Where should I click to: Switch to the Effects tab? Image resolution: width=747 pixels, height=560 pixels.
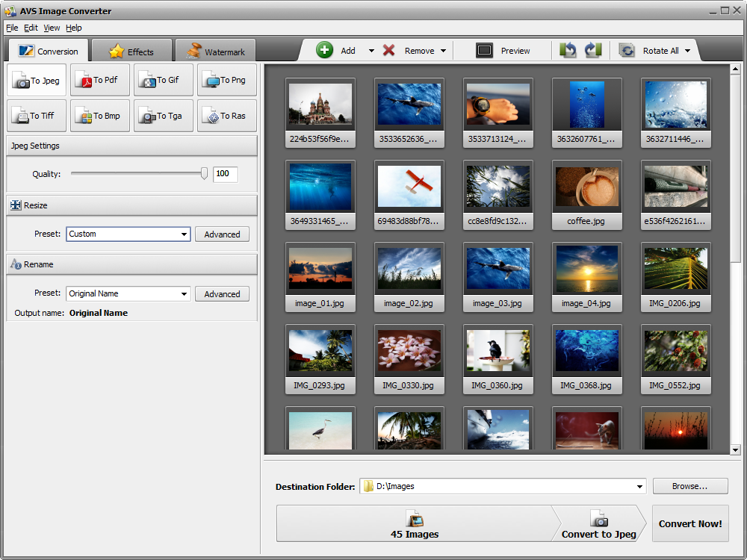click(131, 52)
